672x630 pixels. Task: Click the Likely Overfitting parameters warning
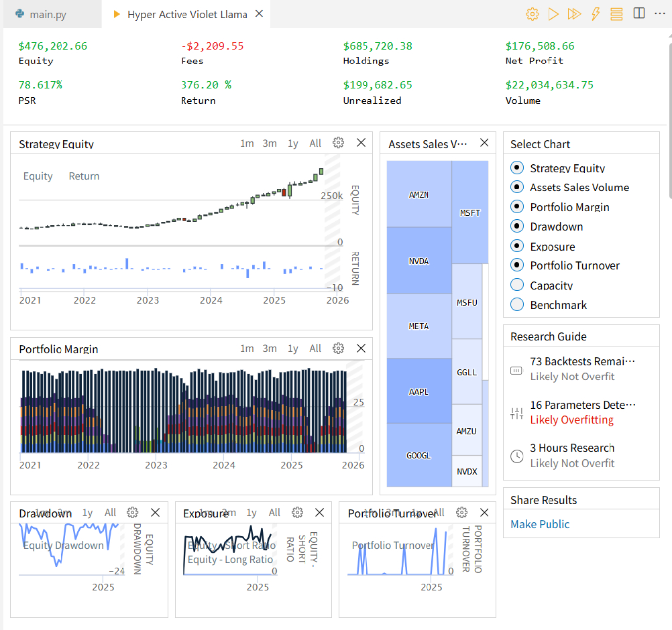tap(571, 420)
